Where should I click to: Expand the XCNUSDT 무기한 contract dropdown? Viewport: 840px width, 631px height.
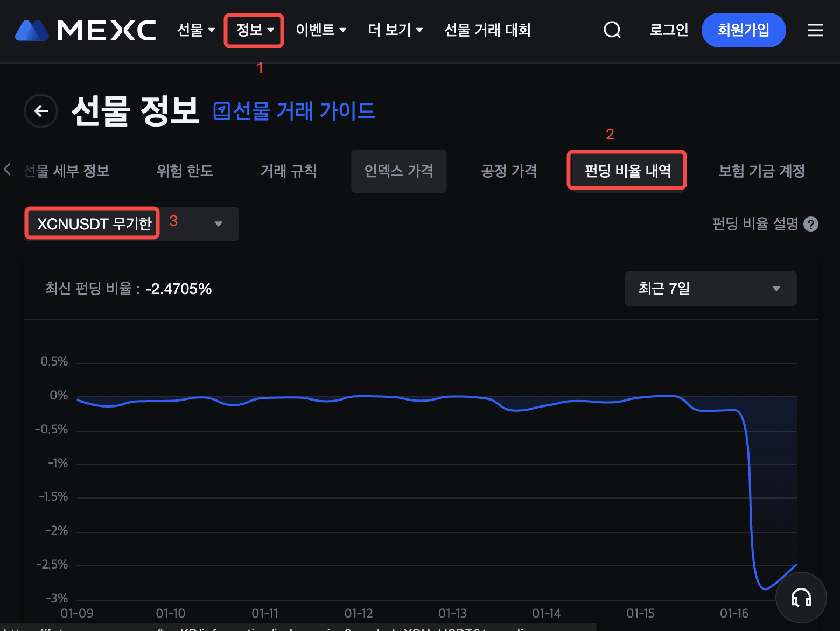point(218,224)
